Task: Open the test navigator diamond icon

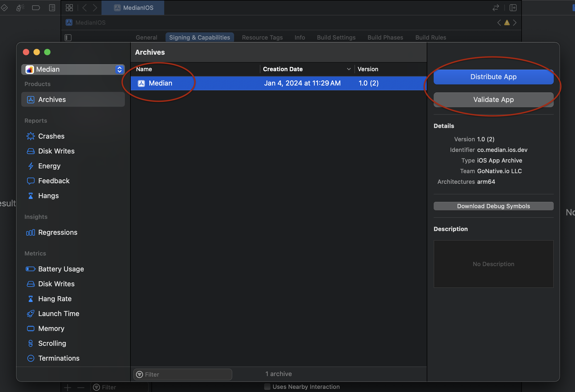Action: pos(4,8)
